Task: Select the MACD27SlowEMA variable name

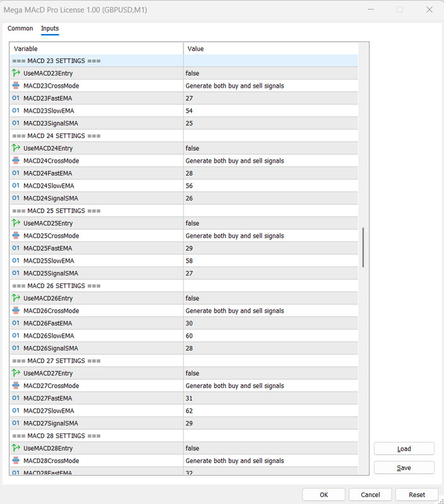Action: click(49, 411)
